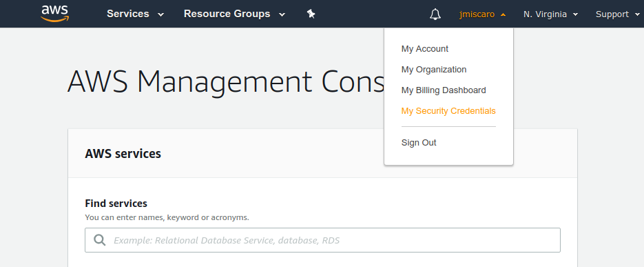Click the AWS logo home icon

pos(55,14)
